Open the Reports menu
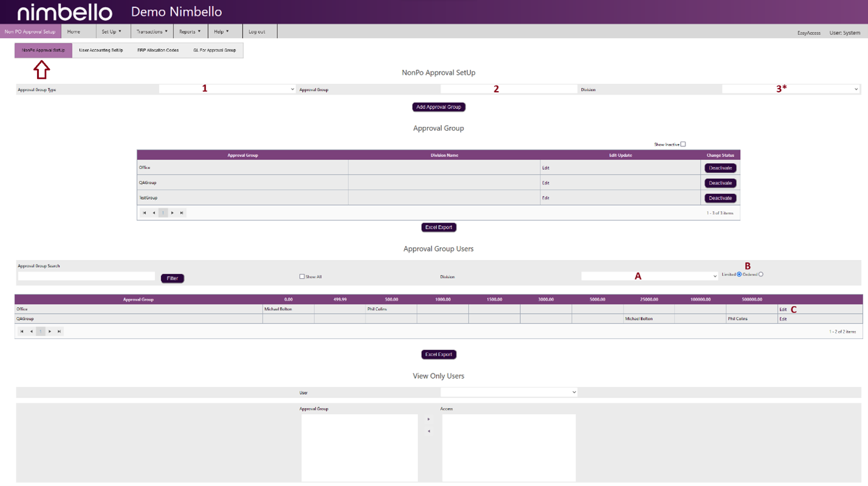 tap(190, 32)
